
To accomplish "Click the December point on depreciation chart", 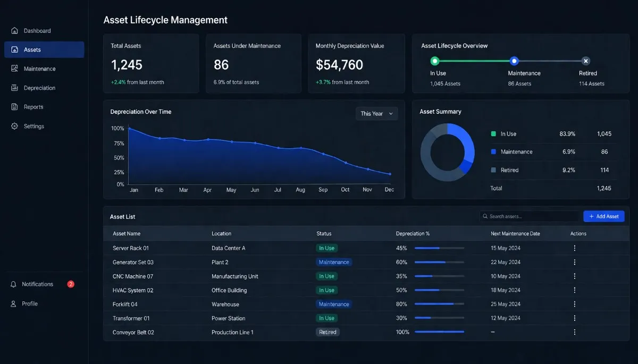I will (x=390, y=174).
